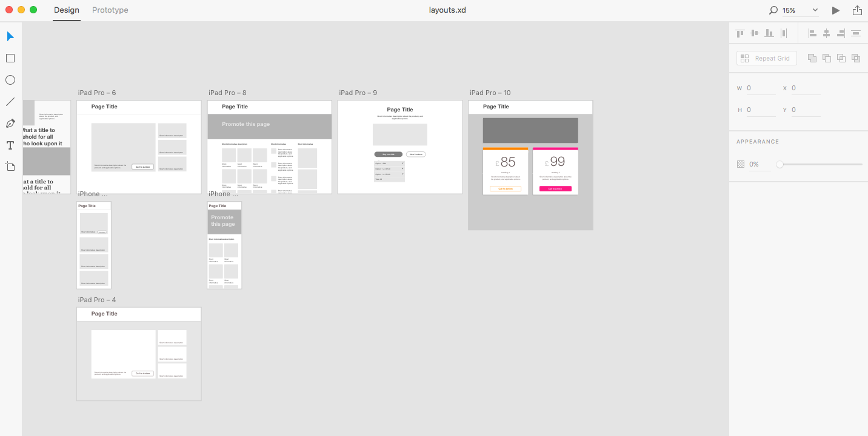This screenshot has width=868, height=436.
Task: Select the Rectangle tool
Action: click(x=10, y=58)
